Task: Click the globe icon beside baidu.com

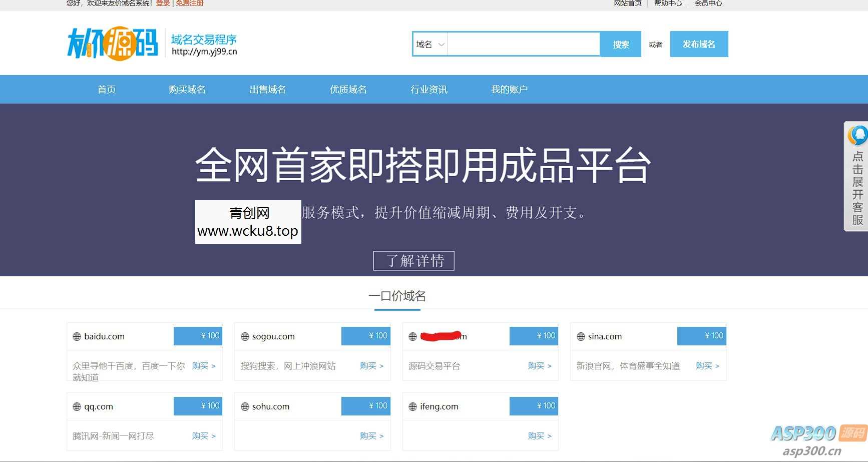Action: coord(76,336)
